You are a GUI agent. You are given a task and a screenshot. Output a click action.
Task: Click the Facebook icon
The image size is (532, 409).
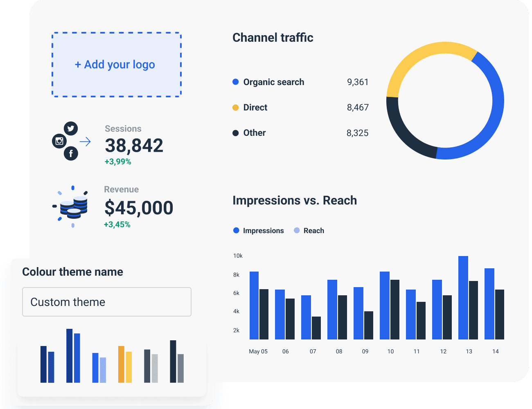(x=72, y=154)
